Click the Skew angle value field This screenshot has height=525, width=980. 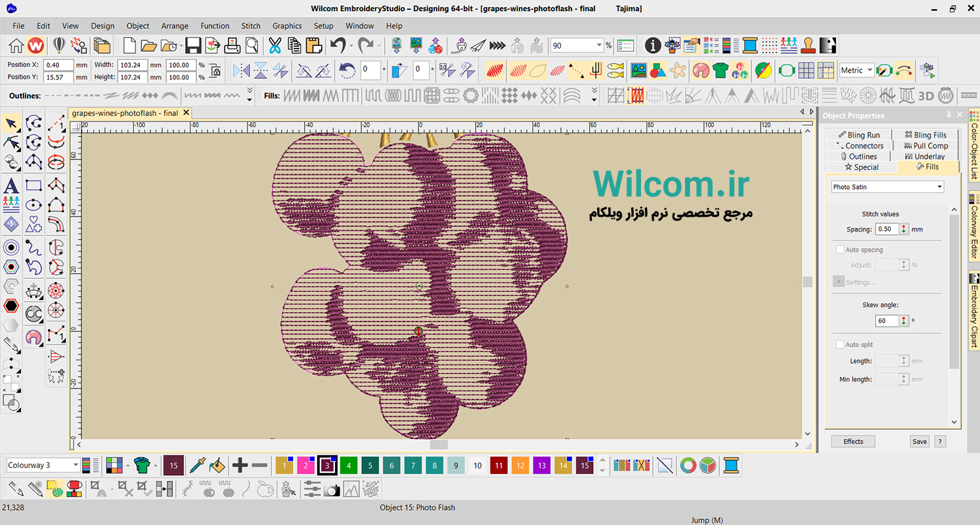click(x=887, y=321)
